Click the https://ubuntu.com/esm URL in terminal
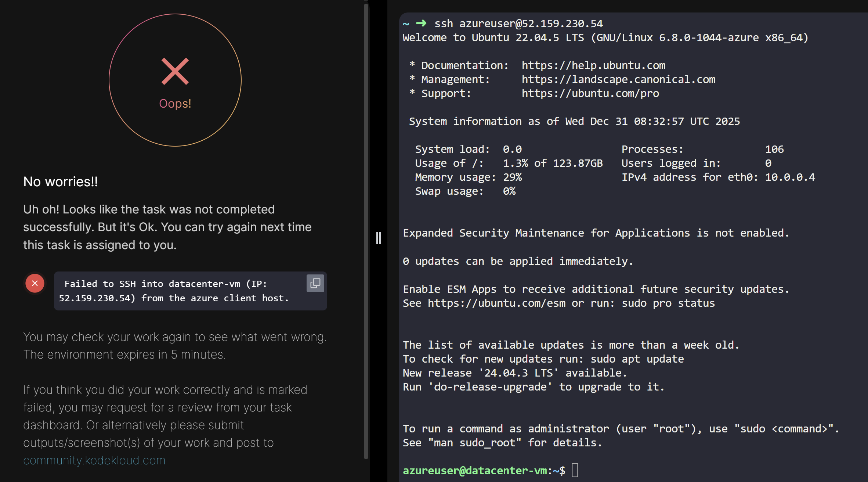The width and height of the screenshot is (868, 482). pyautogui.click(x=496, y=303)
